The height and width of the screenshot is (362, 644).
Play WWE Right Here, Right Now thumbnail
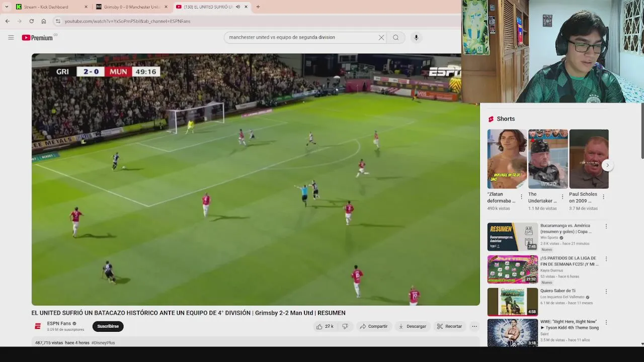(512, 333)
